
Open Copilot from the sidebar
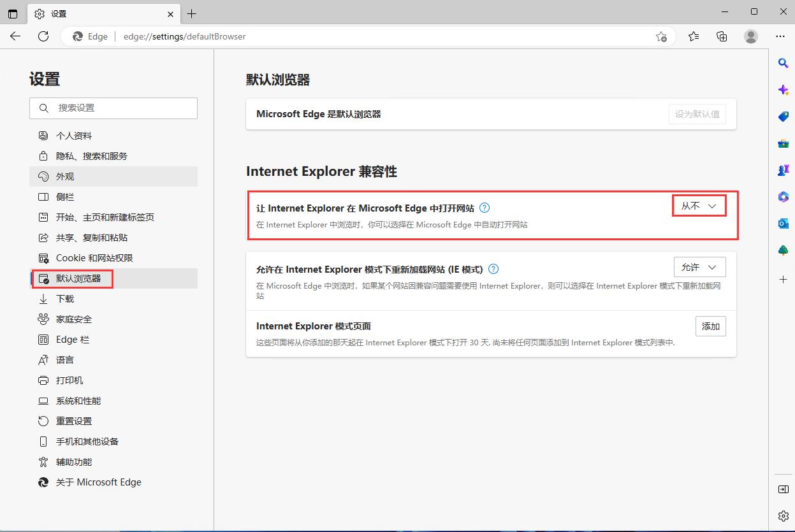coord(783,89)
